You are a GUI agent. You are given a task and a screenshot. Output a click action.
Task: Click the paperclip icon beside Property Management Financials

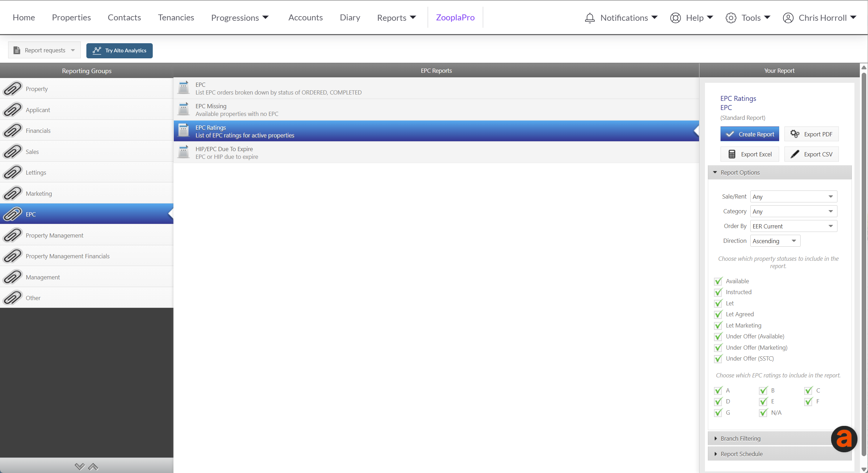pyautogui.click(x=13, y=256)
